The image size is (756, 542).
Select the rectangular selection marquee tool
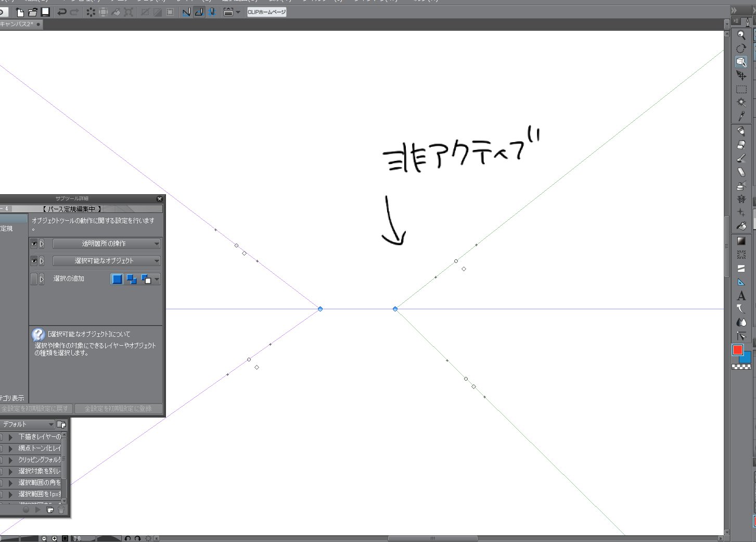(741, 89)
